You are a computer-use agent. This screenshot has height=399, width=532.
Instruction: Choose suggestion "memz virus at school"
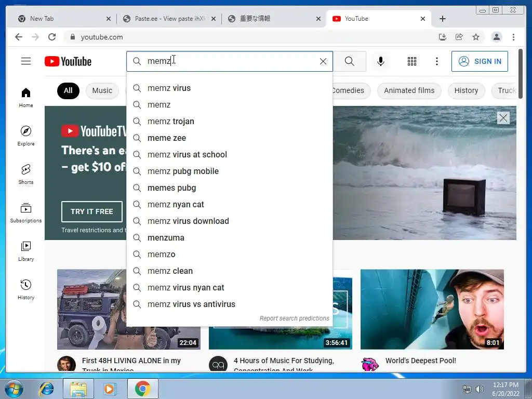(230, 155)
